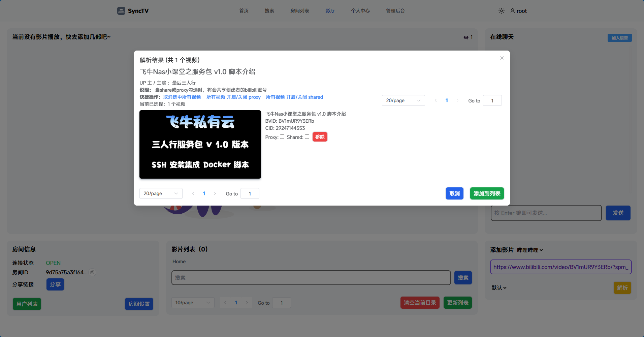Click the 清空当前目录 button
This screenshot has height=337, width=644.
pos(420,303)
